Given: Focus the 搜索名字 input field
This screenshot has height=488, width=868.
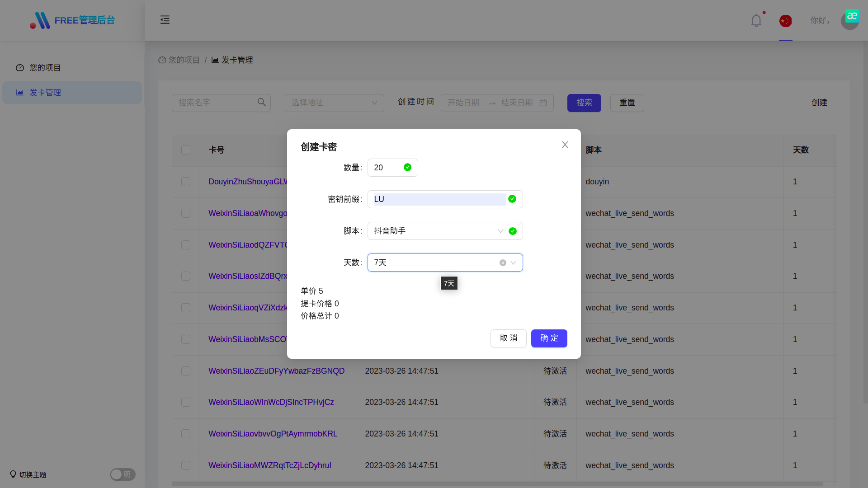Looking at the screenshot, I should [x=212, y=103].
